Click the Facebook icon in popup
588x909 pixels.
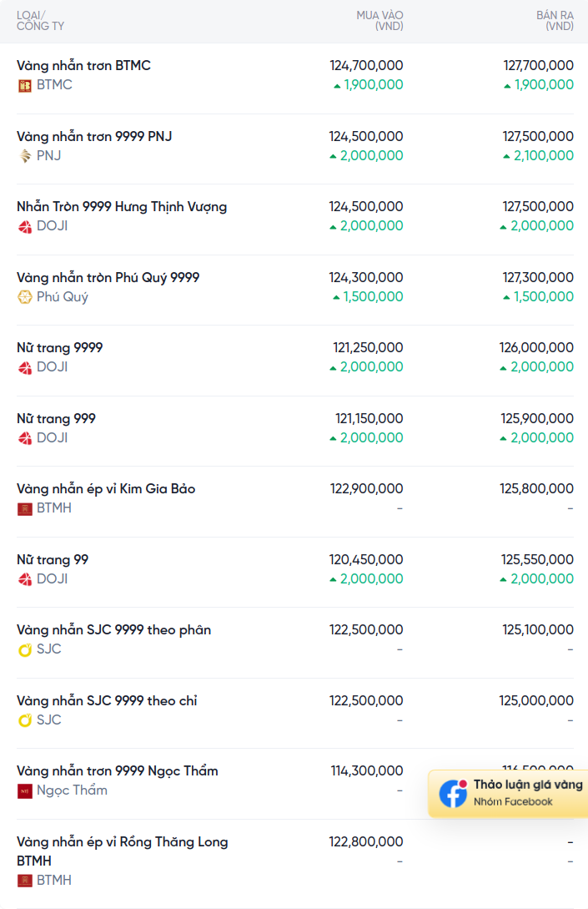[454, 793]
